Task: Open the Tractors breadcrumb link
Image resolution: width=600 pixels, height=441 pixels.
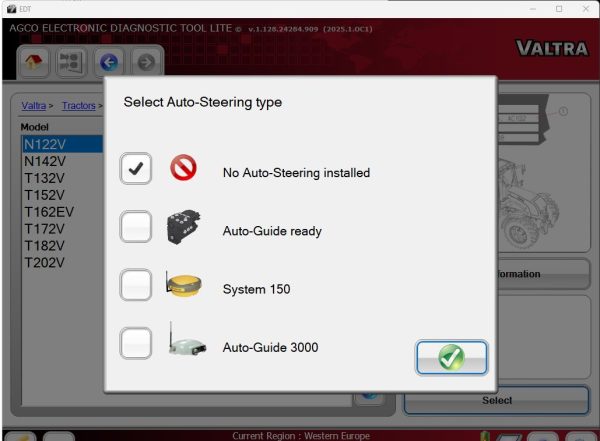Action: click(79, 106)
